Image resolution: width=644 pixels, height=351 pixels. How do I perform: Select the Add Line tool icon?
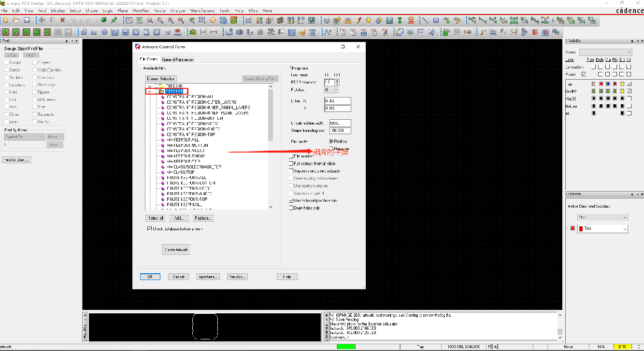pyautogui.click(x=425, y=20)
